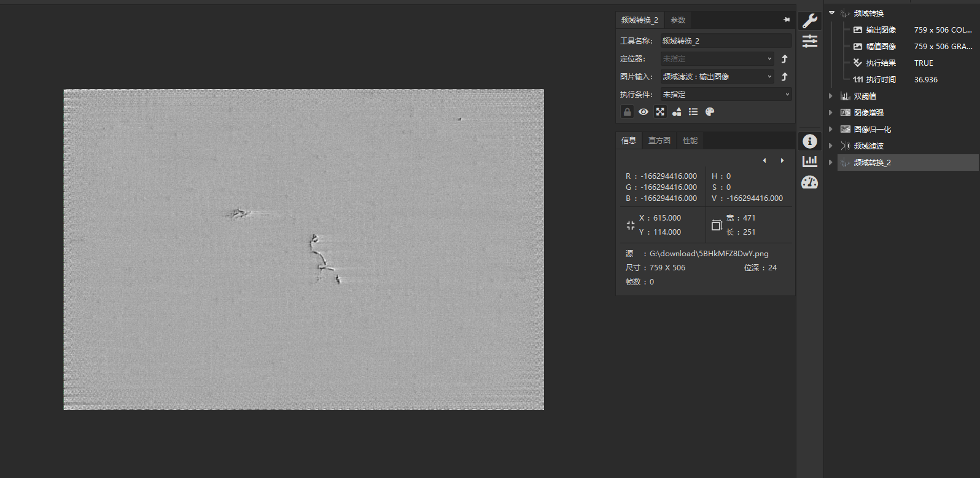
Task: Click the list view icon in tool toolbar
Action: coord(693,112)
